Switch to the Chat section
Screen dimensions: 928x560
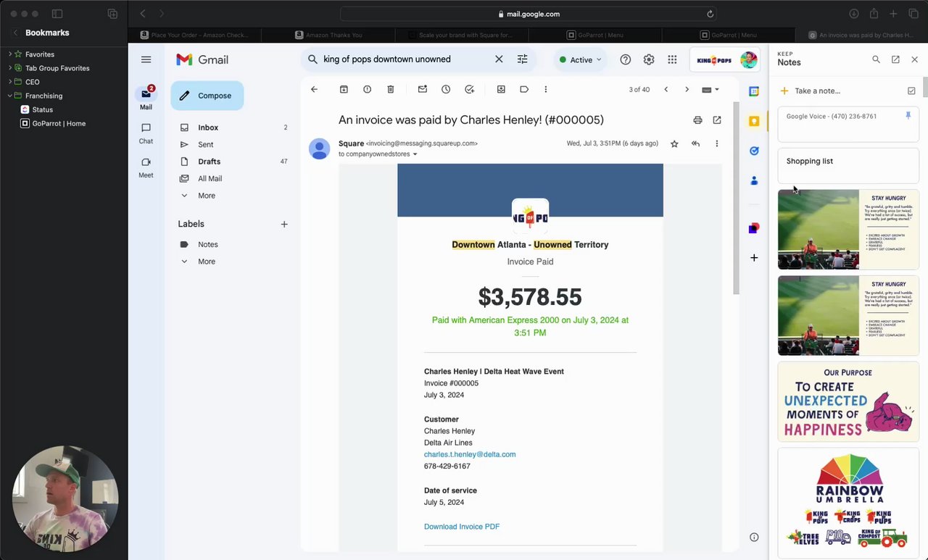[x=146, y=133]
